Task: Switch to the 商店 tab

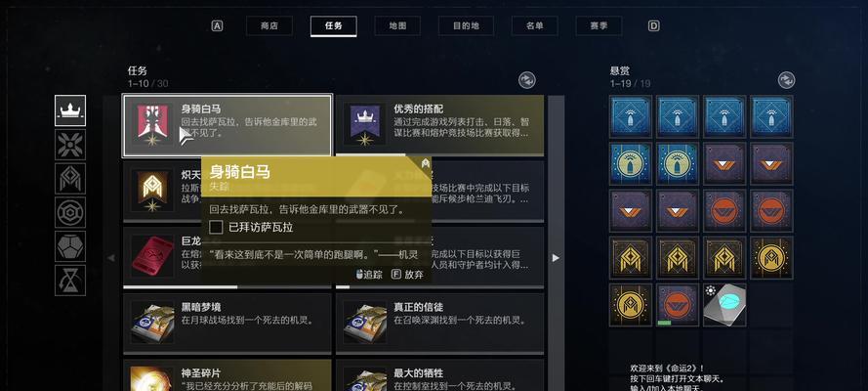Action: [269, 26]
